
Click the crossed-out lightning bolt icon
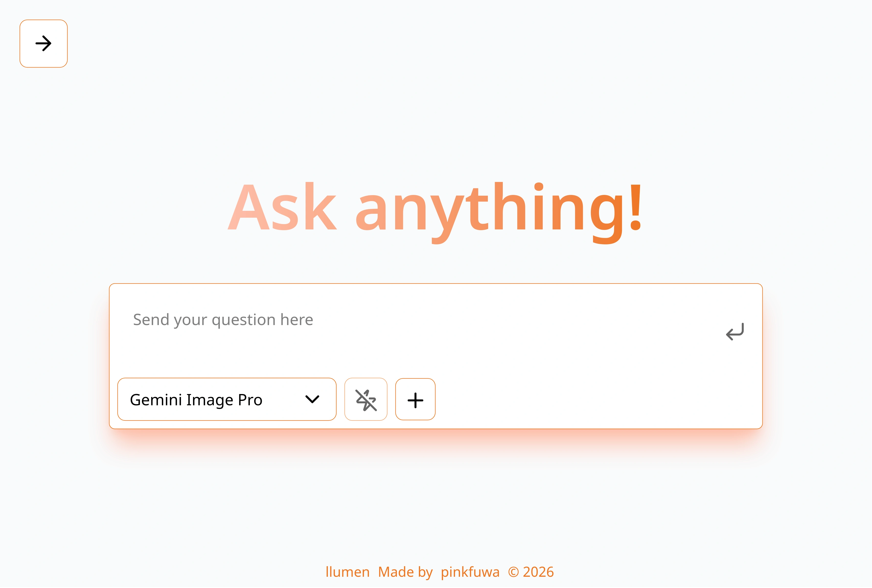pos(366,400)
